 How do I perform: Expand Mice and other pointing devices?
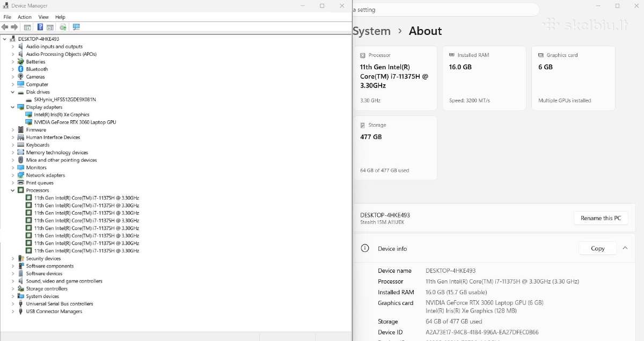coord(13,160)
